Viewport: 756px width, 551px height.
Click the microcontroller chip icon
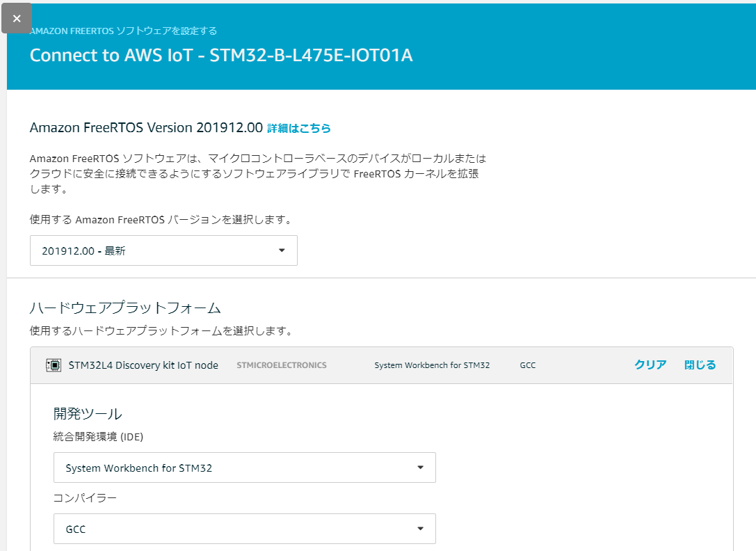(54, 365)
